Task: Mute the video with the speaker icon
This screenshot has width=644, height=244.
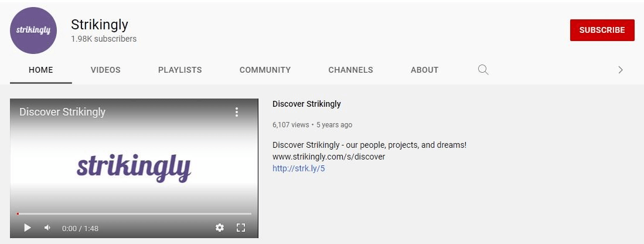Action: (47, 228)
